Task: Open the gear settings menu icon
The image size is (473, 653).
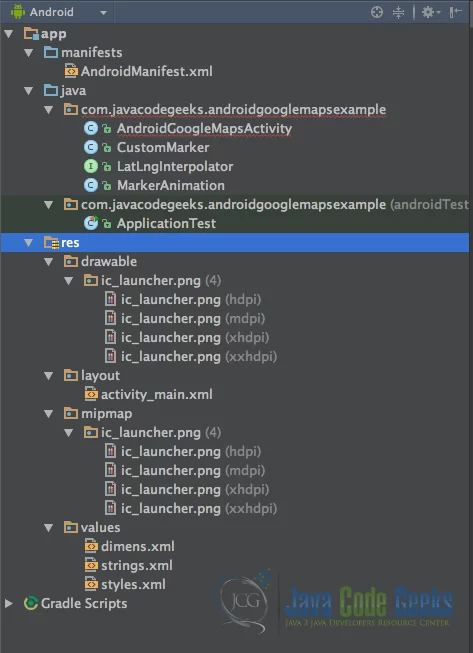Action: (431, 12)
